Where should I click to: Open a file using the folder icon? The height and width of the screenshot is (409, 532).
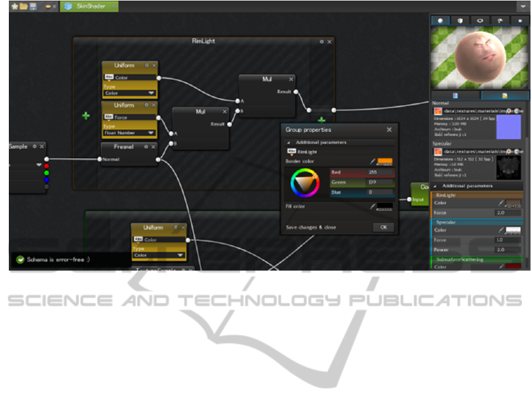(23, 6)
